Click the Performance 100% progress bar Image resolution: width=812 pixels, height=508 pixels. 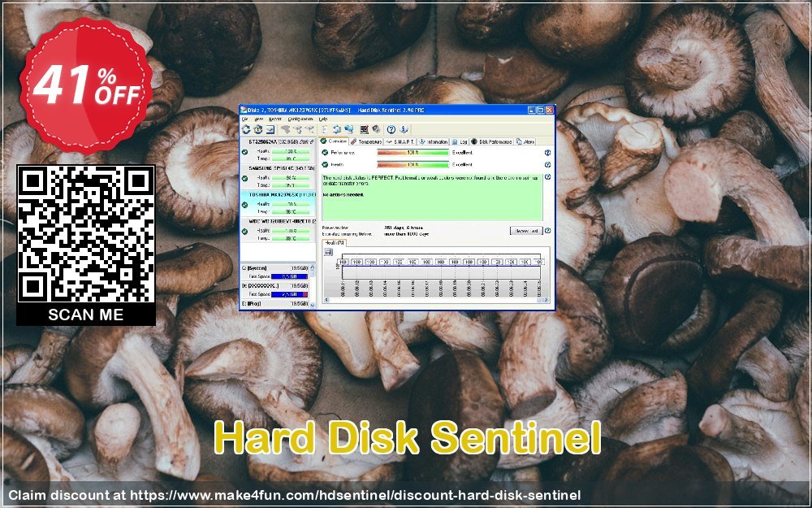tap(412, 153)
